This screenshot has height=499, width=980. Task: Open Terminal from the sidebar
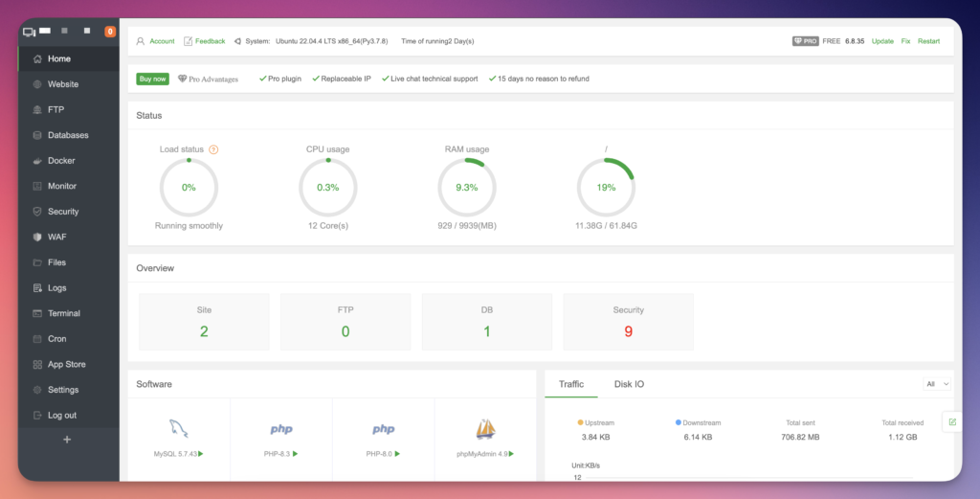click(63, 313)
